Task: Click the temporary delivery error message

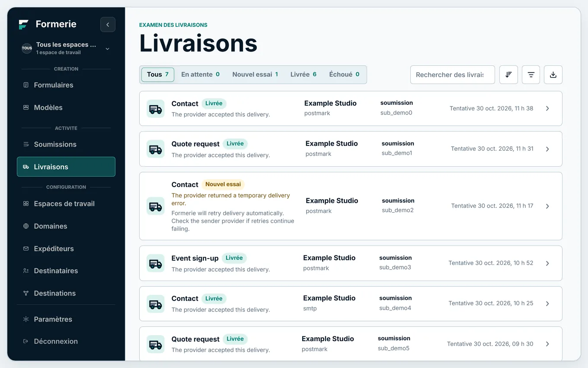Action: point(230,199)
